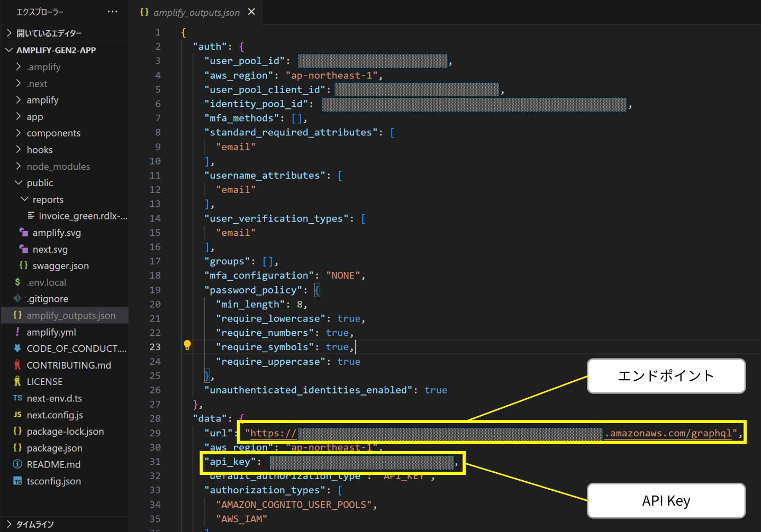Viewport: 761px width, 532px height.
Task: Open the Explorer more actions ellipsis menu
Action: 112,12
